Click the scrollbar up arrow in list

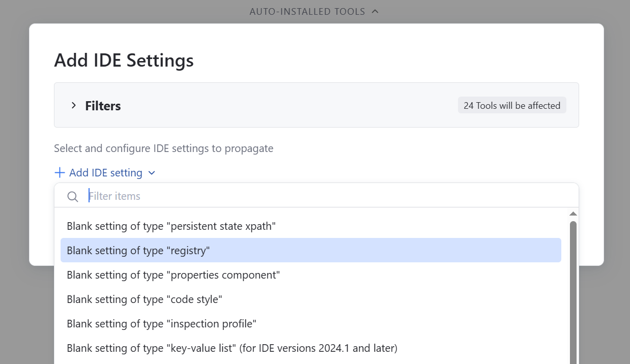[x=573, y=214]
